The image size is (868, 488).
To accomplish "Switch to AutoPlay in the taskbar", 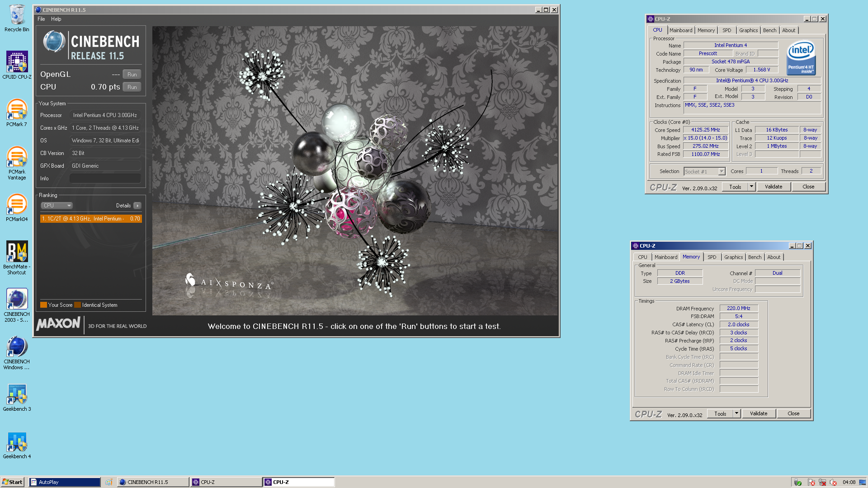I will [65, 482].
